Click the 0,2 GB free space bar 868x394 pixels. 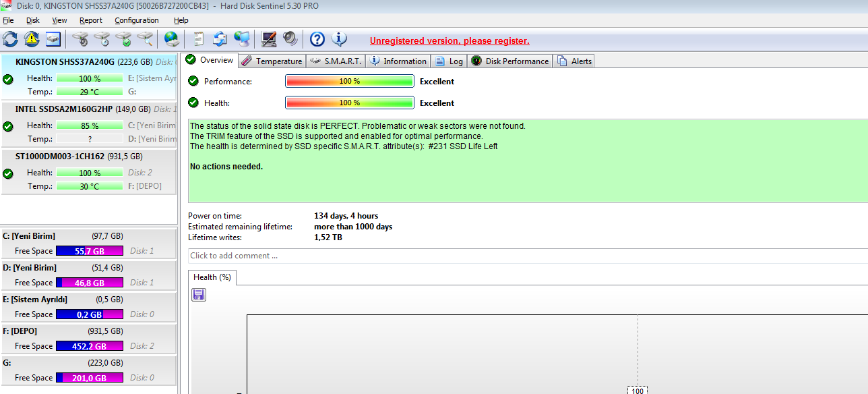click(90, 314)
